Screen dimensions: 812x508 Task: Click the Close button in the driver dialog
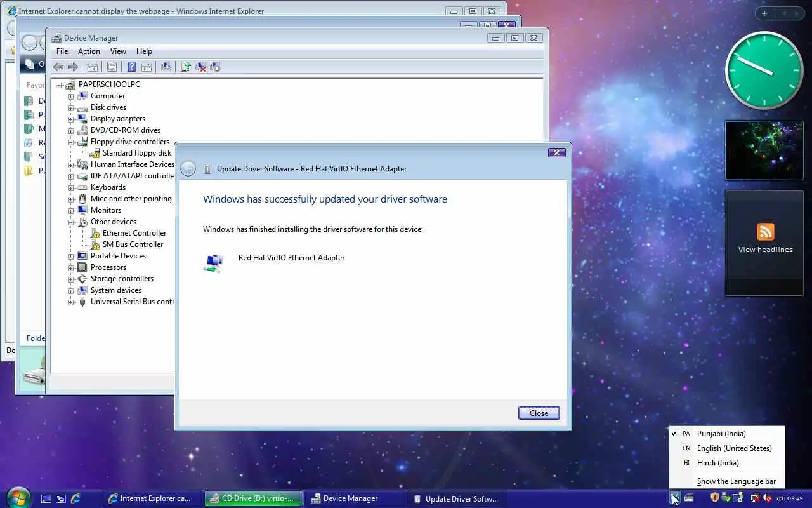click(x=539, y=413)
